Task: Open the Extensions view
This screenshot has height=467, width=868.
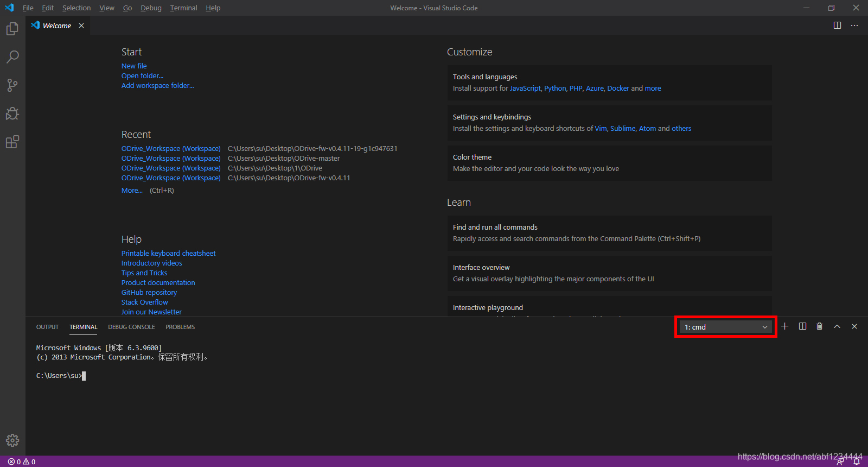Action: tap(12, 142)
